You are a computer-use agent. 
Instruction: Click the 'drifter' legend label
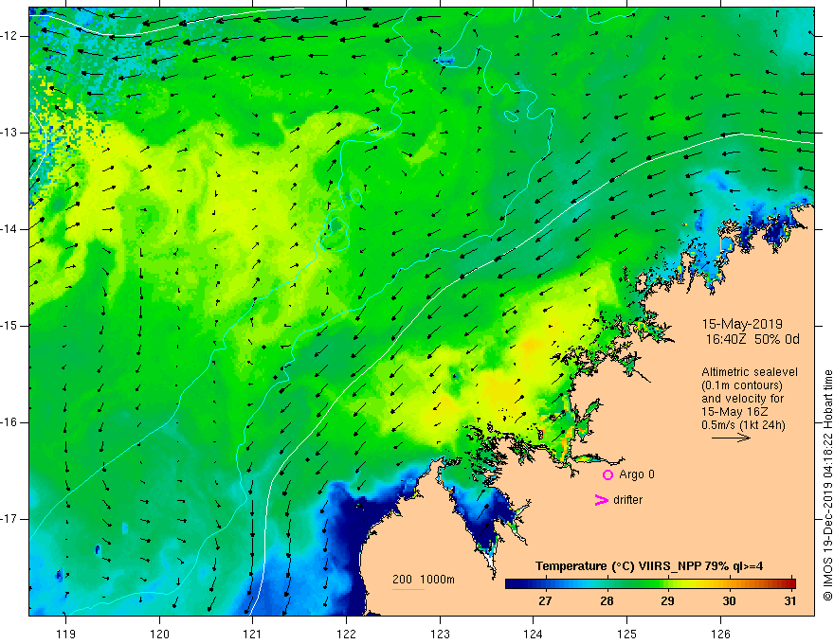(627, 500)
